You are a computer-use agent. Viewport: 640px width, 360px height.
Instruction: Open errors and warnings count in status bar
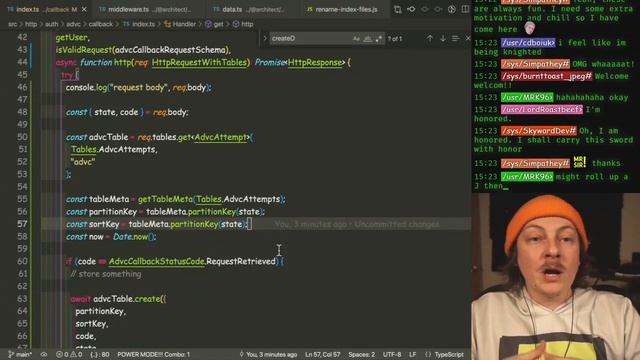[x=69, y=354]
